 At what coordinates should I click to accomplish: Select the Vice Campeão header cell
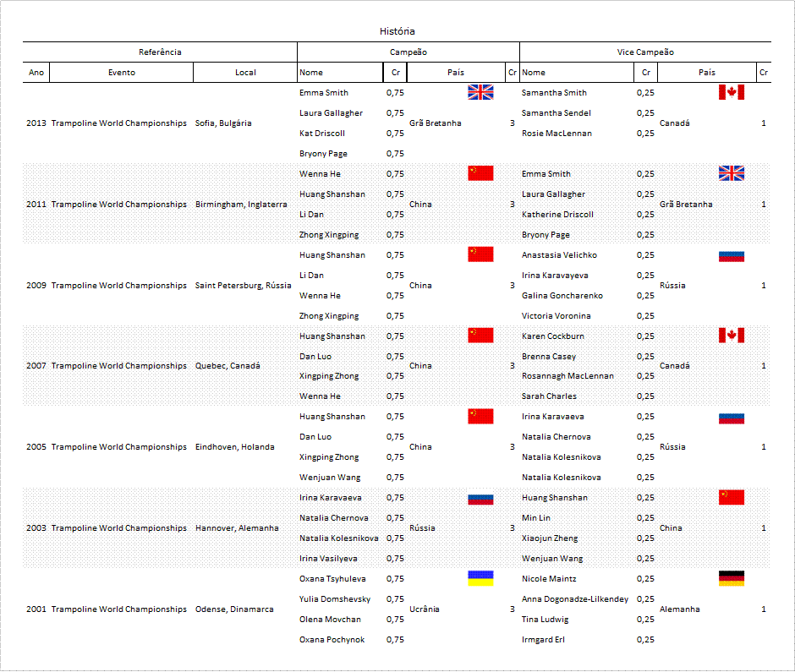tap(645, 52)
